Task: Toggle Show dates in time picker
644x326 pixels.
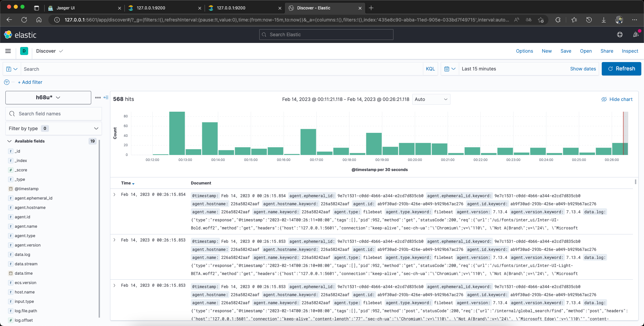Action: [583, 69]
